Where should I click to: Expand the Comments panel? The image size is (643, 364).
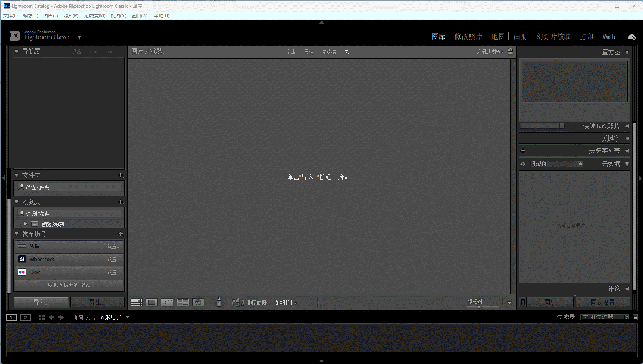(x=627, y=289)
